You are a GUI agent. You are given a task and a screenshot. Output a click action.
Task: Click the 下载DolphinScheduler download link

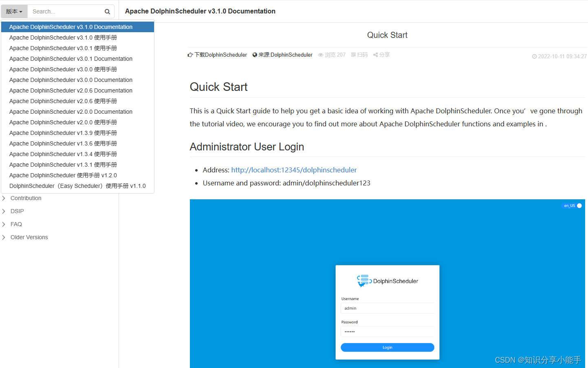[217, 55]
